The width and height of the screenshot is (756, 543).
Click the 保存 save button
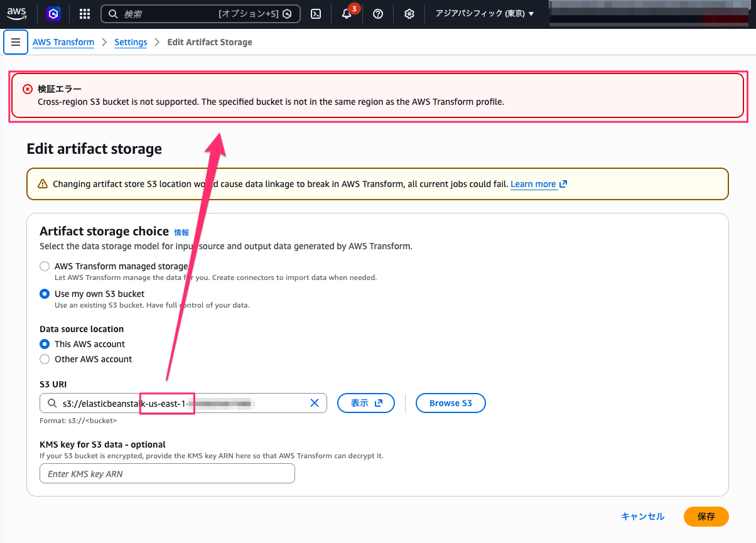pos(706,517)
